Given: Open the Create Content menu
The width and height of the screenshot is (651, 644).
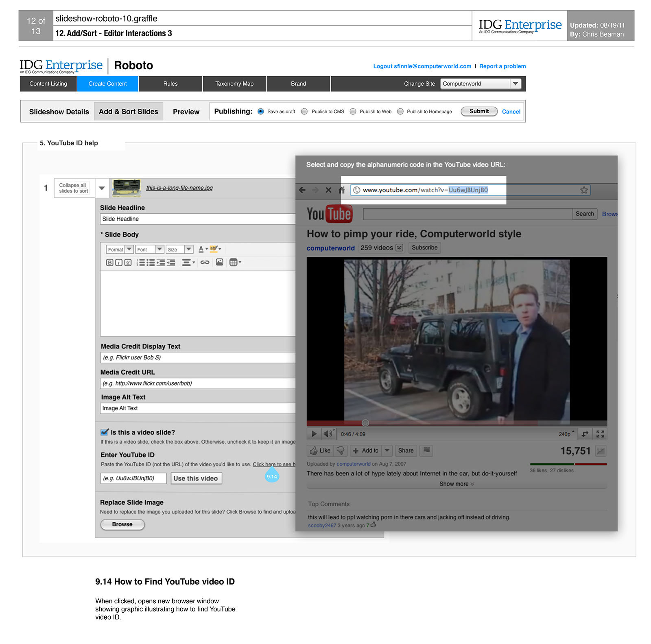Looking at the screenshot, I should [x=107, y=83].
